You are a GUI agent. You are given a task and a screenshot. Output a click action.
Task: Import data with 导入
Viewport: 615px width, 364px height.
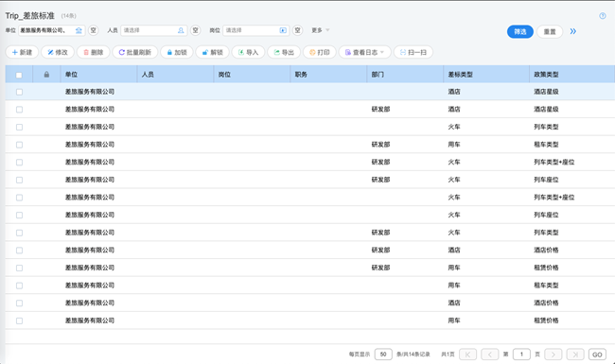248,52
